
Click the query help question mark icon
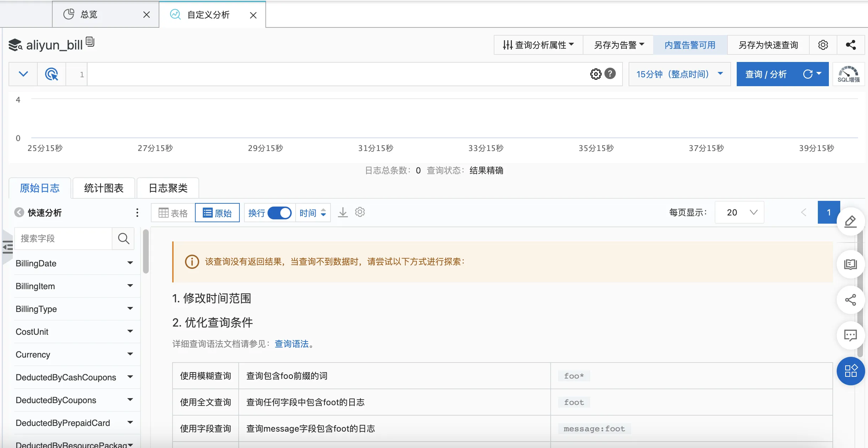[x=610, y=74]
